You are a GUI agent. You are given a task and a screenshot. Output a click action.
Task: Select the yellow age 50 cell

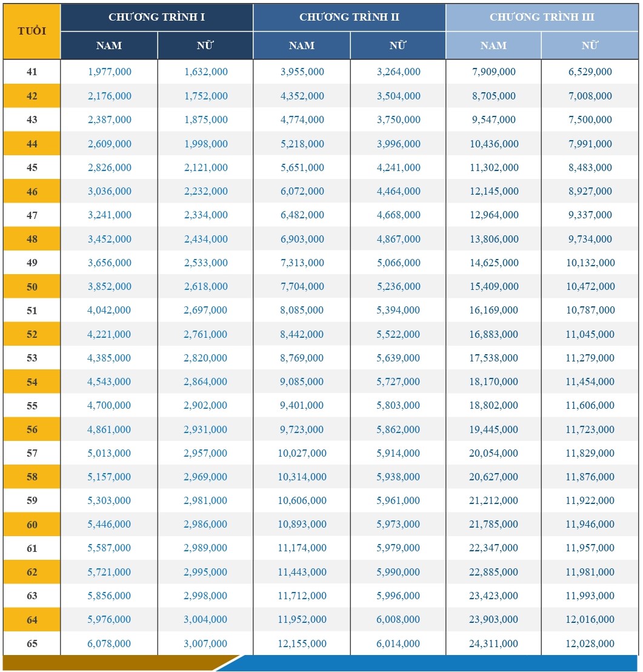pos(32,286)
